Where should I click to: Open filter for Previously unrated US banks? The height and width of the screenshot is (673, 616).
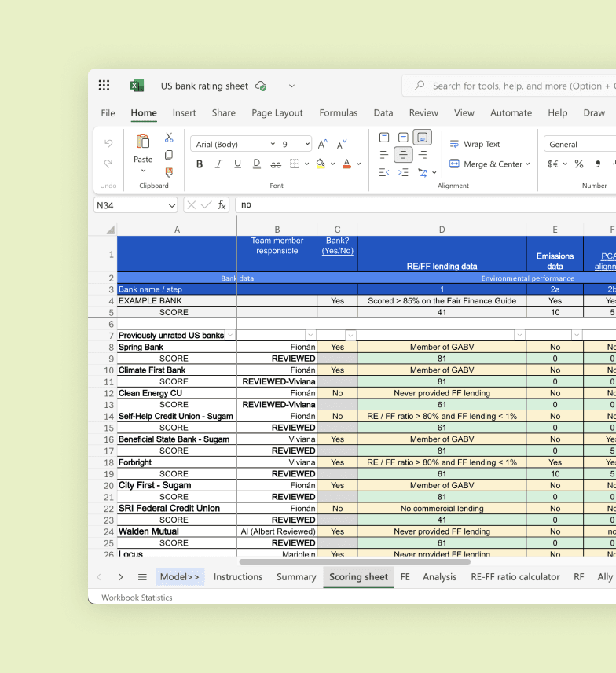(x=230, y=335)
